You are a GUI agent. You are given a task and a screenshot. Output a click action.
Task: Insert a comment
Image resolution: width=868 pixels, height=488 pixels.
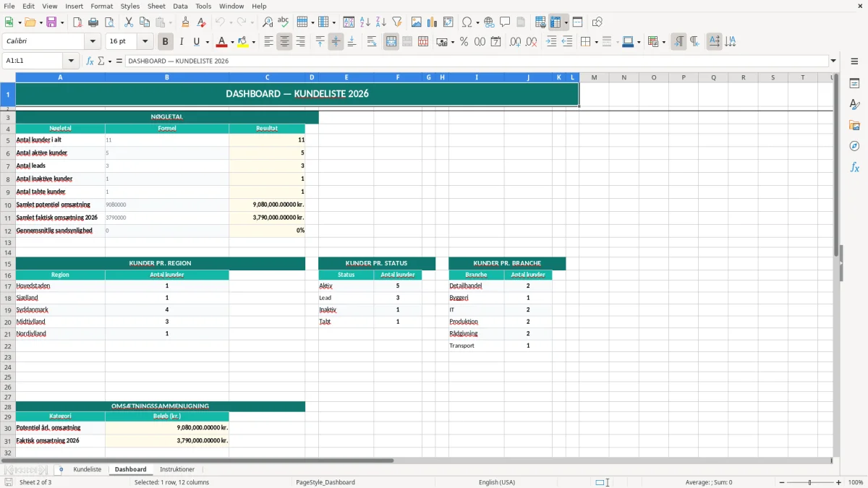(x=505, y=22)
